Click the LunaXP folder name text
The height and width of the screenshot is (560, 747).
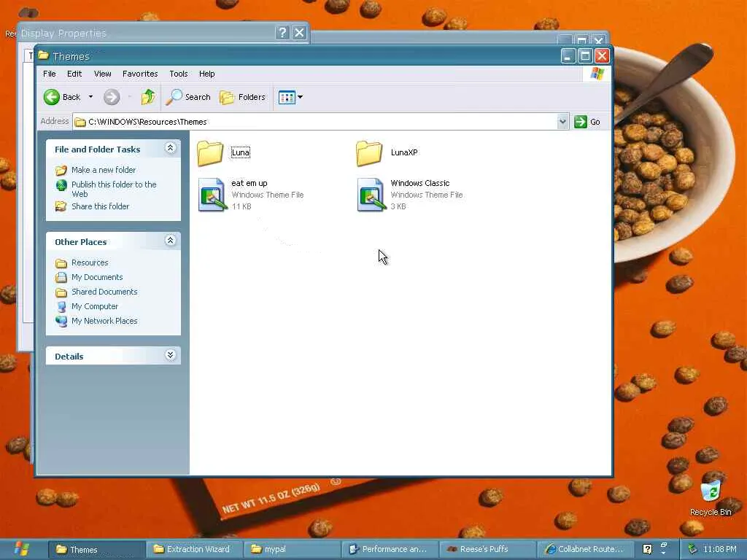pos(404,152)
